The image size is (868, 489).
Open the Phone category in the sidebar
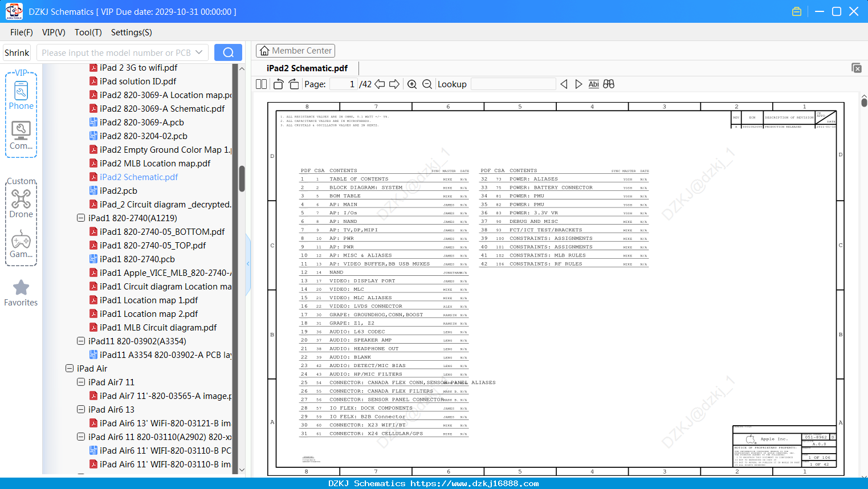[21, 96]
